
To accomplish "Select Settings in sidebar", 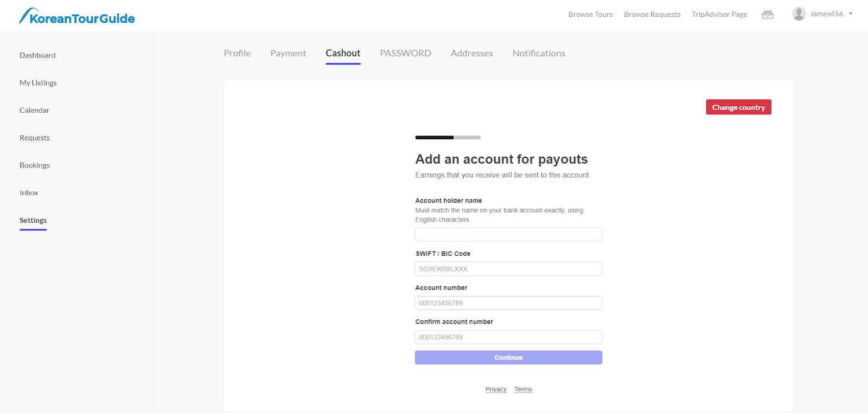I will click(x=33, y=221).
